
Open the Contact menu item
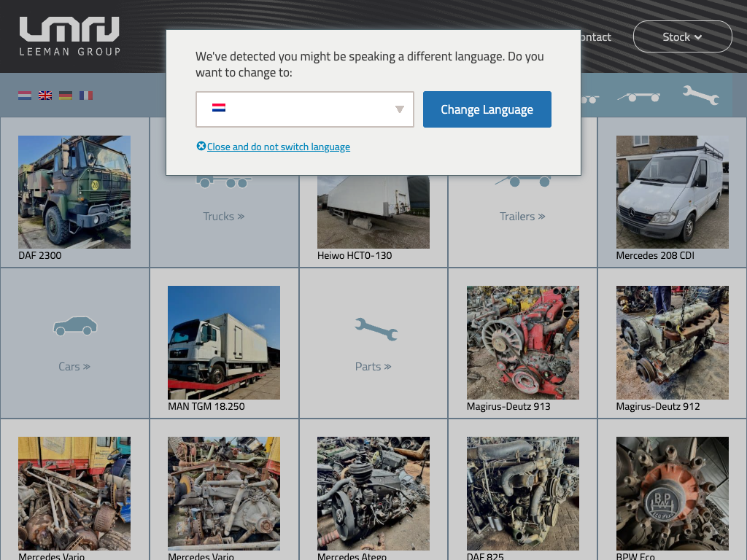click(x=595, y=36)
